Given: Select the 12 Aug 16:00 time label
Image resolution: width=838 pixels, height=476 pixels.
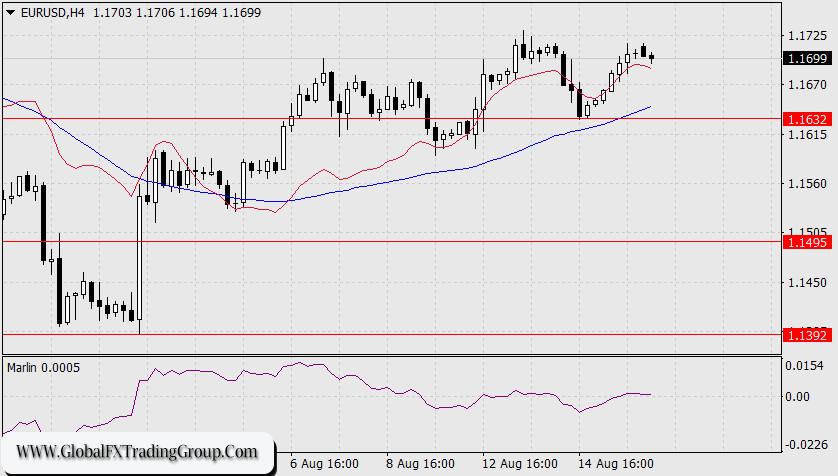Looking at the screenshot, I should (x=520, y=464).
